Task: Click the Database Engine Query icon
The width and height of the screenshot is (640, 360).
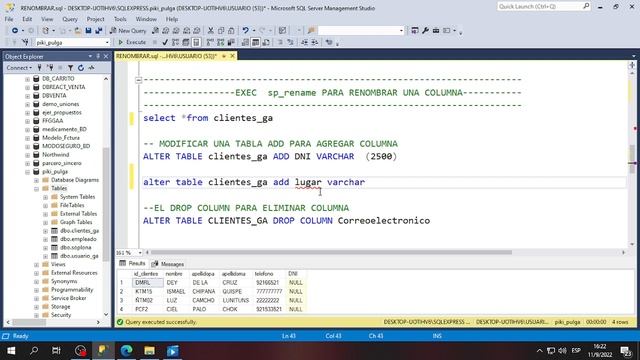Action: click(155, 31)
